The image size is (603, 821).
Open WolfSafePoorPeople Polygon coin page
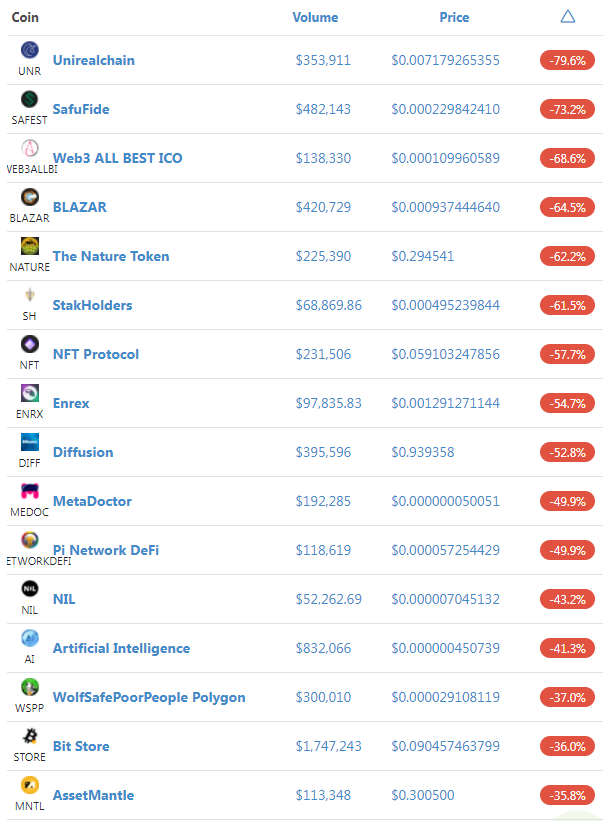click(149, 697)
